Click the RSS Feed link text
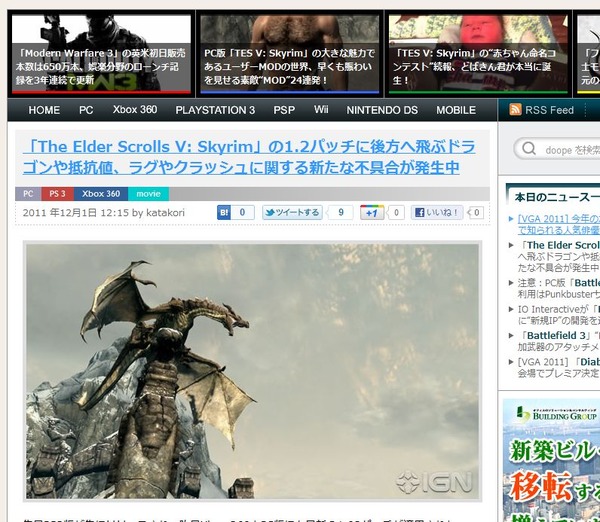The width and height of the screenshot is (600, 522). pos(549,110)
